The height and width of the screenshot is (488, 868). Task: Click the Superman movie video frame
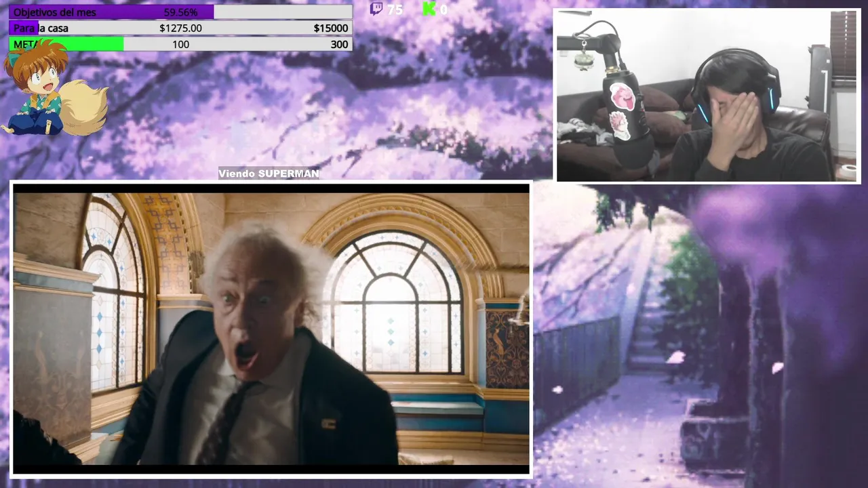[271, 329]
